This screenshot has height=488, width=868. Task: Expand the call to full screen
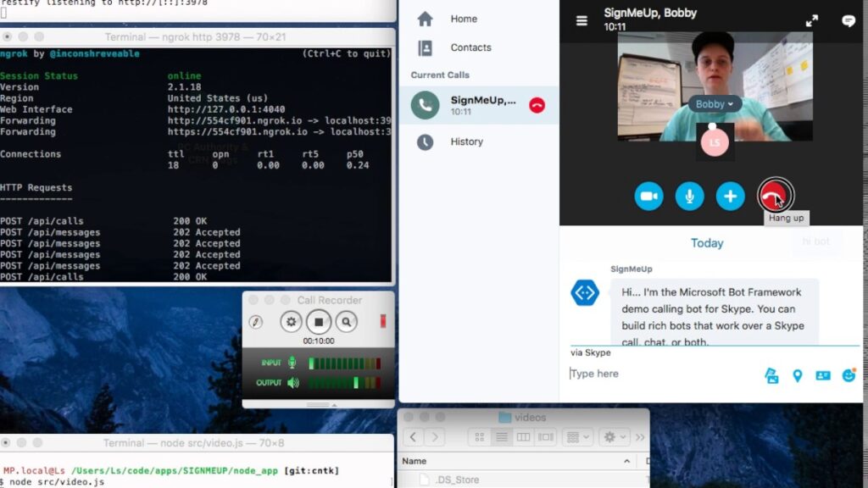pos(811,21)
